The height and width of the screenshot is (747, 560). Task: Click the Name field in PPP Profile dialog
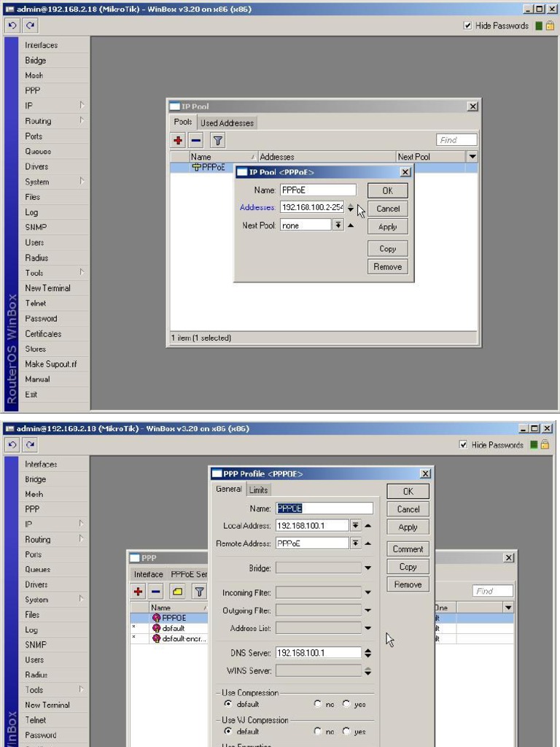(x=324, y=508)
